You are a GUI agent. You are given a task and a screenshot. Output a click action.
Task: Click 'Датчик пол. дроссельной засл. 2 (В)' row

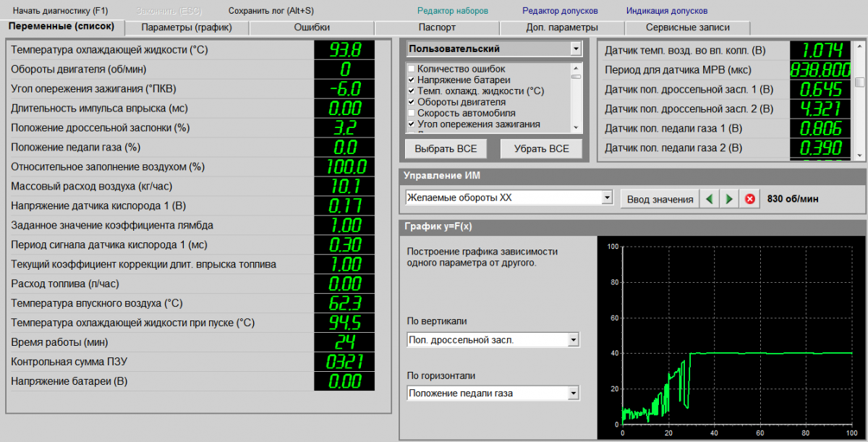[726, 109]
